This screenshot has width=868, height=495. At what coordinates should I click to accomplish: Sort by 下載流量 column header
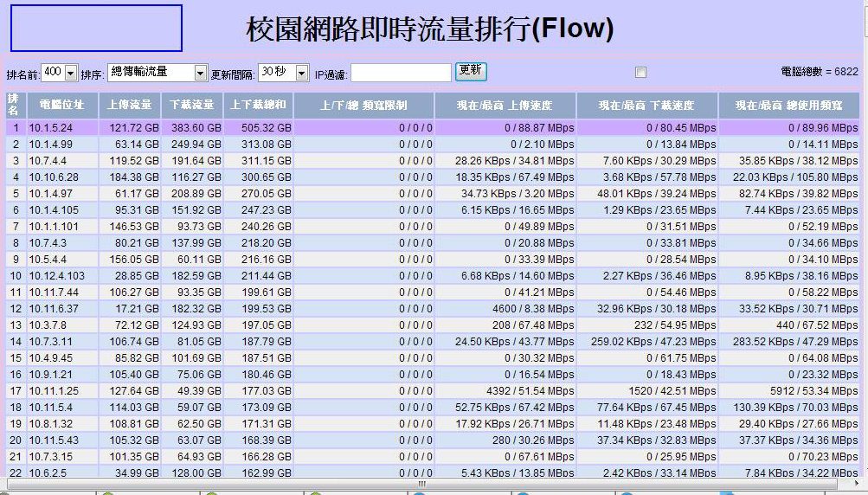tap(192, 106)
